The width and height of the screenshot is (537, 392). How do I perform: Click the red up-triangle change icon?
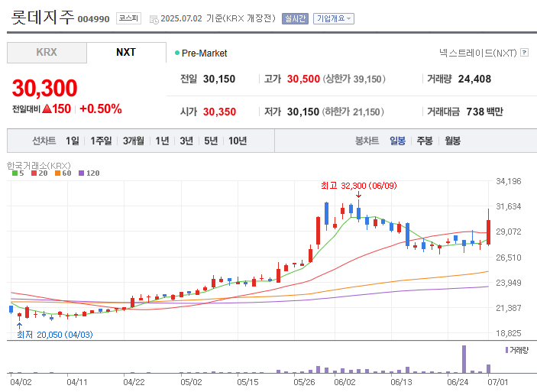point(47,109)
